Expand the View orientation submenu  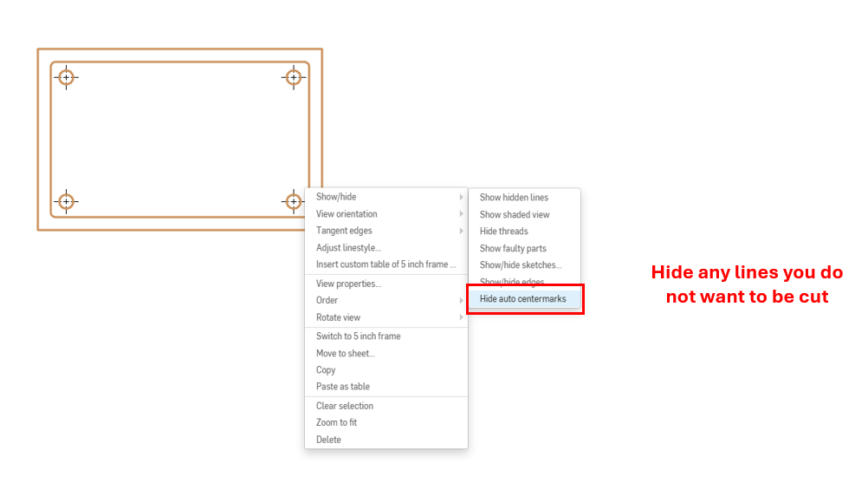[x=347, y=214]
